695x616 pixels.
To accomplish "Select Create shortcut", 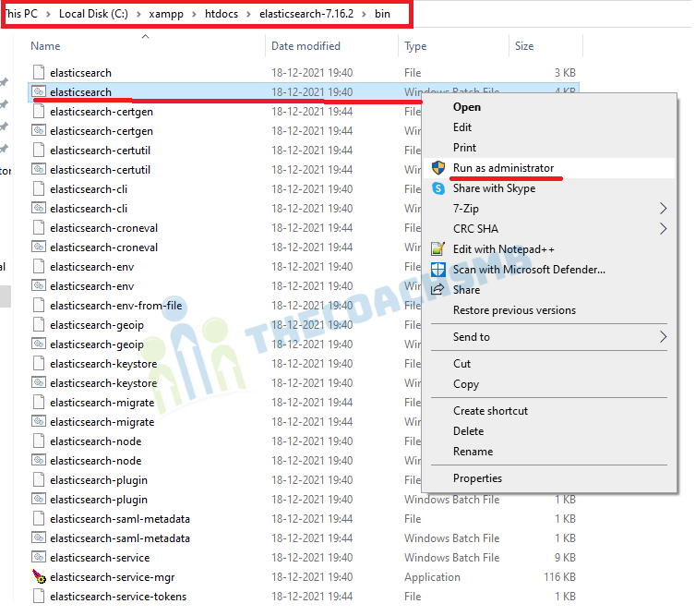I will click(x=490, y=411).
